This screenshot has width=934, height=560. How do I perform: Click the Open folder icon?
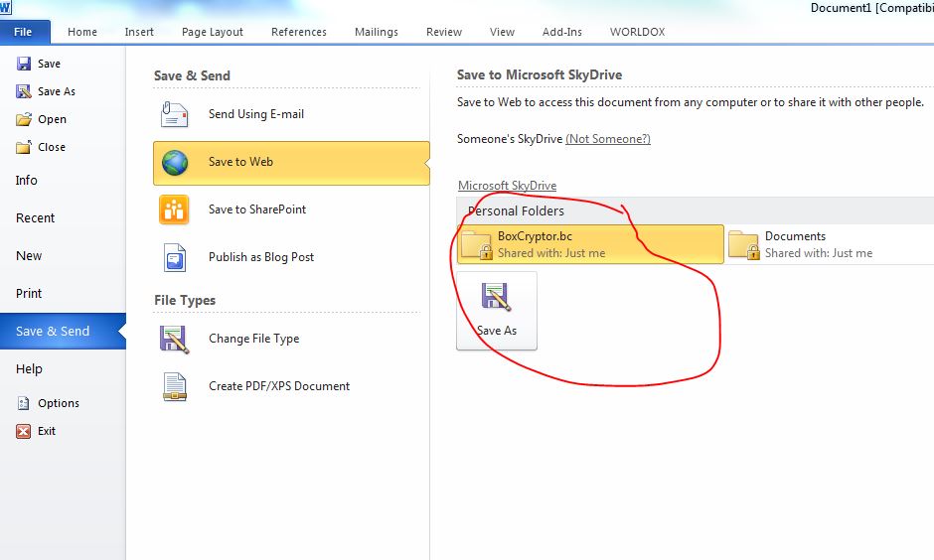24,119
